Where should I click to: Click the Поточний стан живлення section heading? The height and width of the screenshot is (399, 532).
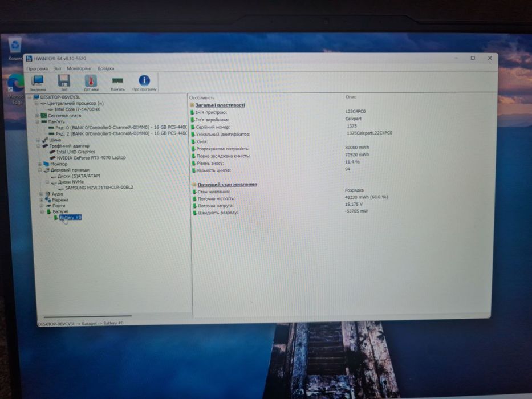(x=228, y=185)
